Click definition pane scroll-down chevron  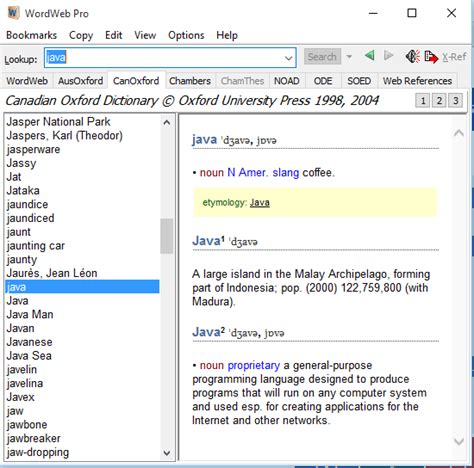coord(459,441)
